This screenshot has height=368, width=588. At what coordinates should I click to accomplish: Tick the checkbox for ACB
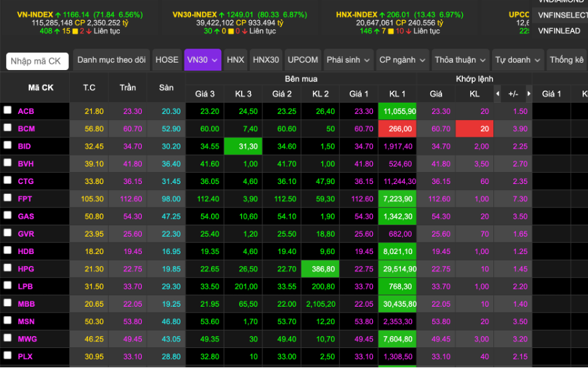[x=7, y=110]
